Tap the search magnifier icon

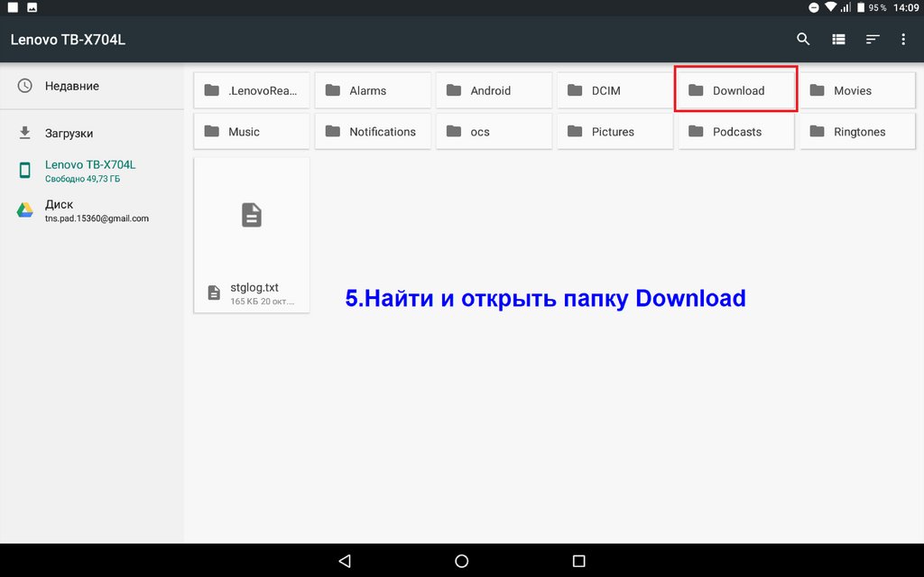click(803, 40)
